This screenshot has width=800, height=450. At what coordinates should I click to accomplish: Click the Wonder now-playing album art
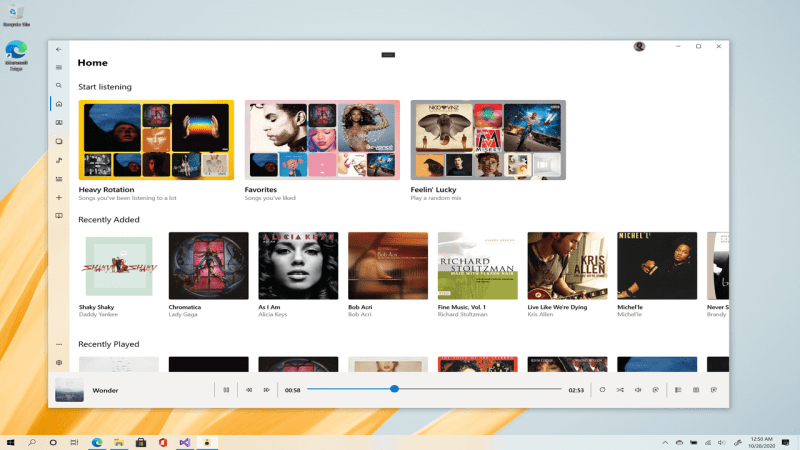point(69,390)
